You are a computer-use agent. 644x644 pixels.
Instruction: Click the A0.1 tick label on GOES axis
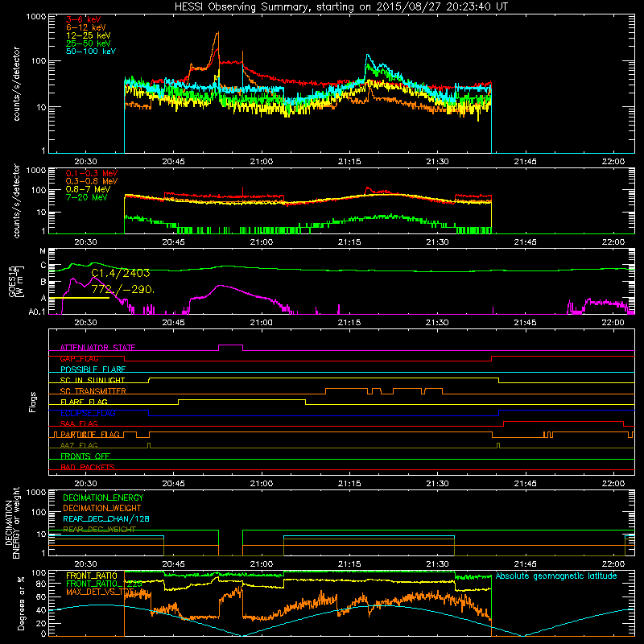(x=37, y=312)
